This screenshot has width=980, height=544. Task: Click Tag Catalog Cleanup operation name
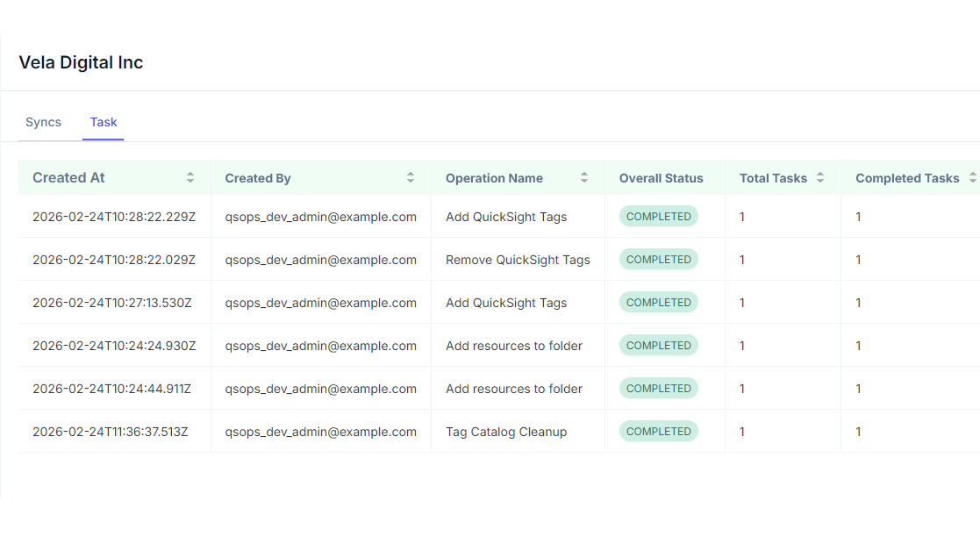pyautogui.click(x=506, y=432)
